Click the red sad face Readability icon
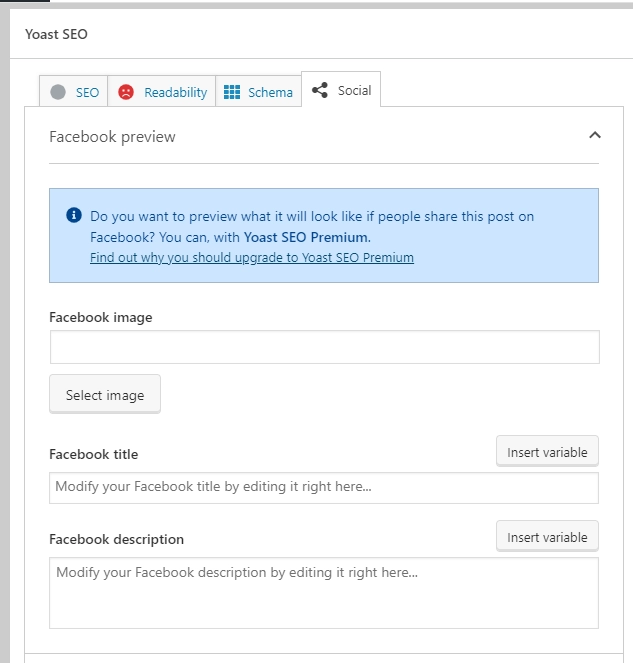Image resolution: width=633 pixels, height=663 pixels. point(126,92)
